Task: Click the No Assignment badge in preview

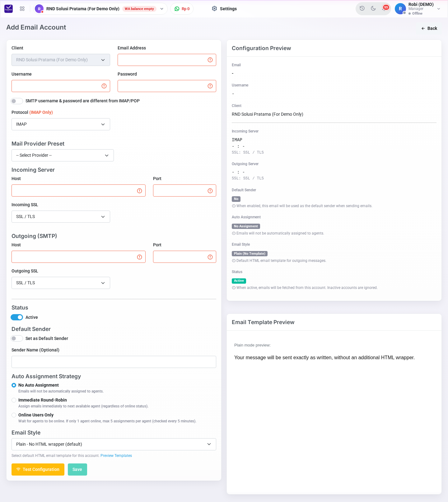Action: [246, 226]
